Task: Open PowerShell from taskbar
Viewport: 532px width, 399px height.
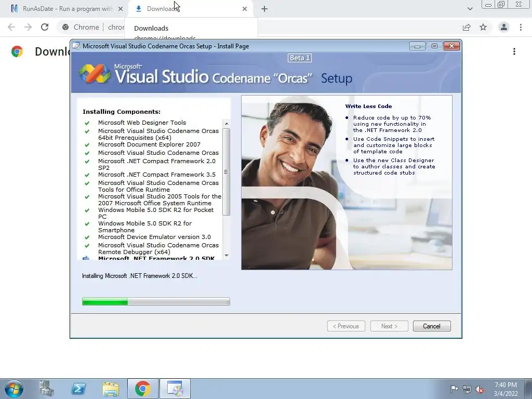Action: coord(78,389)
